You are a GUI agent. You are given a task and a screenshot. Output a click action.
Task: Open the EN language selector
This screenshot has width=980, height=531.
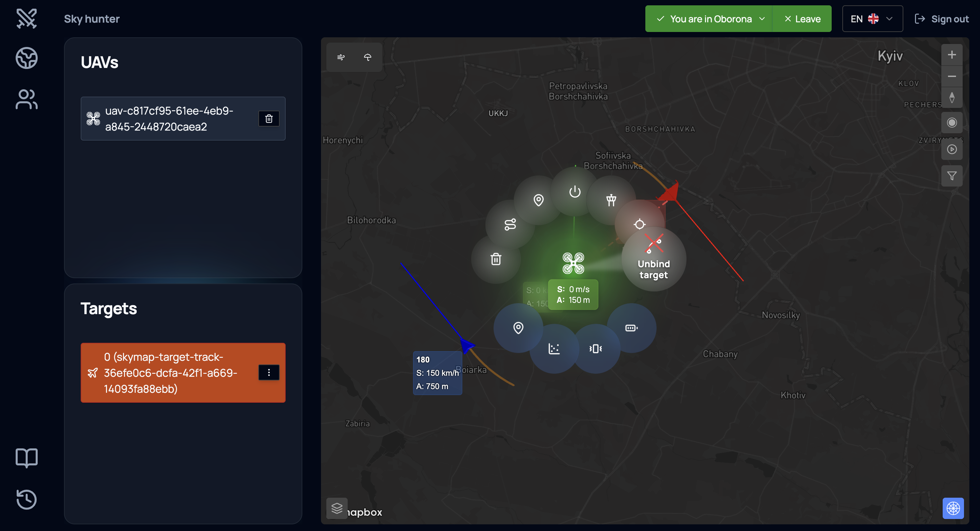click(872, 19)
